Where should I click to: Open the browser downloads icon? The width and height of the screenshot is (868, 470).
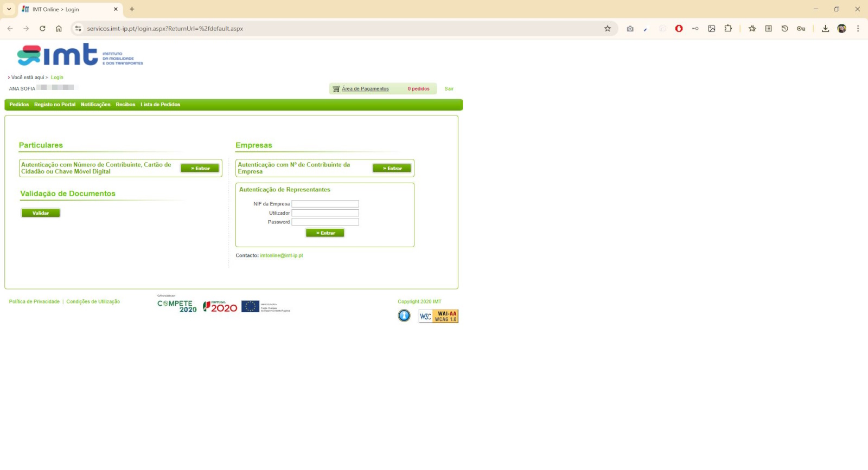(825, 29)
